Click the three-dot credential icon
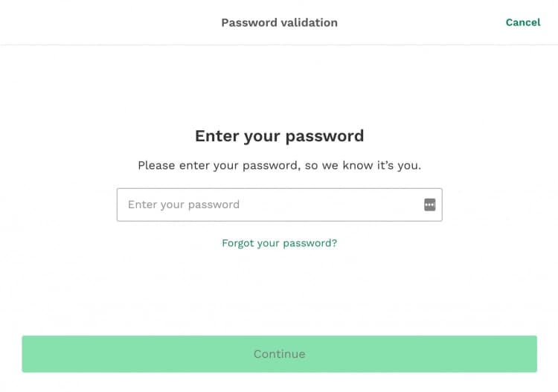The image size is (558, 392). click(429, 205)
